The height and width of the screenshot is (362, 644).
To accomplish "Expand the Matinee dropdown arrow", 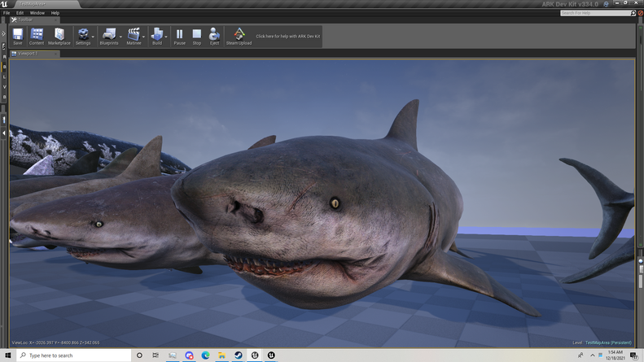I will click(x=144, y=37).
